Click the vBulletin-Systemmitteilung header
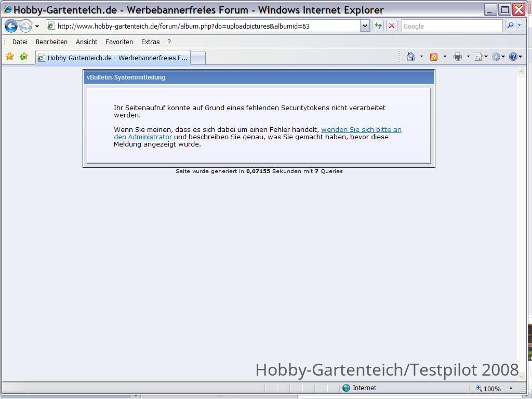532x399 pixels. click(x=259, y=77)
